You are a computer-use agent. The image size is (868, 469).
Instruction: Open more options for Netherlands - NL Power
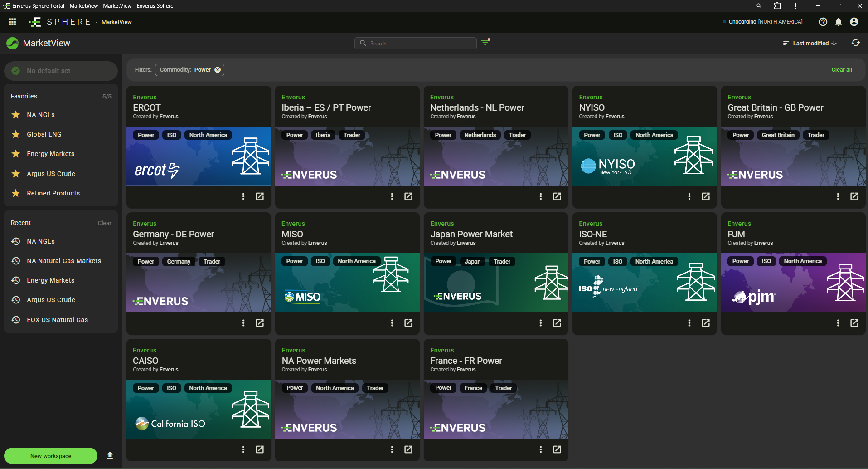(x=541, y=196)
